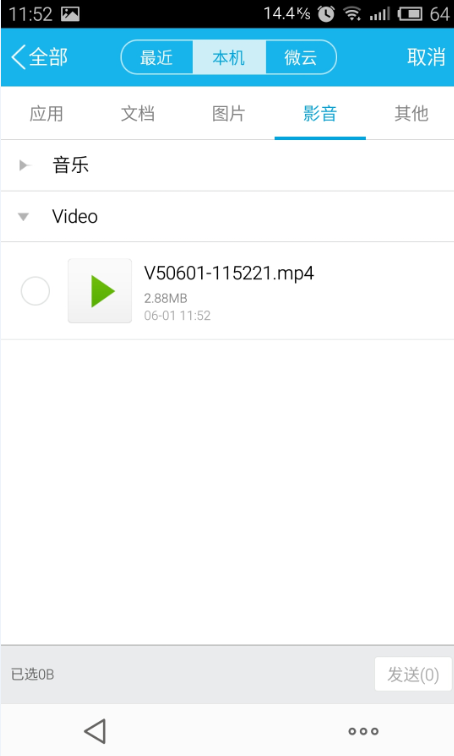The width and height of the screenshot is (454, 756).
Task: Tap the battery icon in status bar
Action: click(x=410, y=14)
